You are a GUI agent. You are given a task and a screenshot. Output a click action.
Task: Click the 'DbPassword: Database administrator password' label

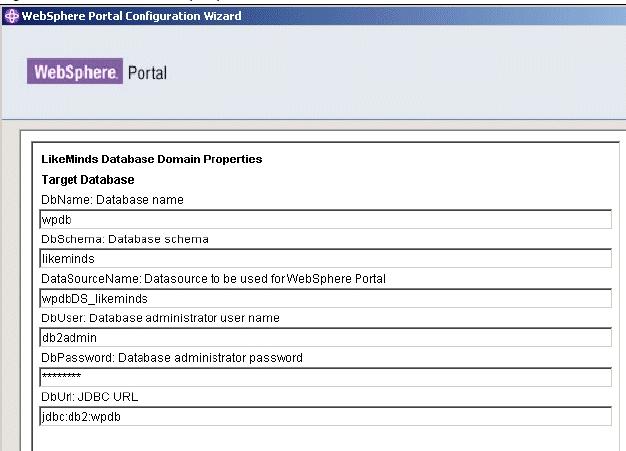pos(172,358)
